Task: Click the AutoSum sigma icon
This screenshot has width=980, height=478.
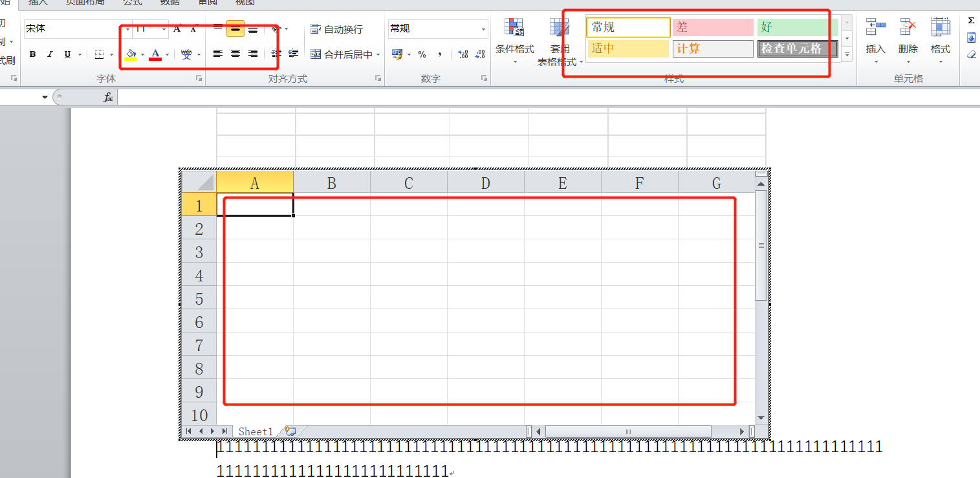Action: [971, 21]
